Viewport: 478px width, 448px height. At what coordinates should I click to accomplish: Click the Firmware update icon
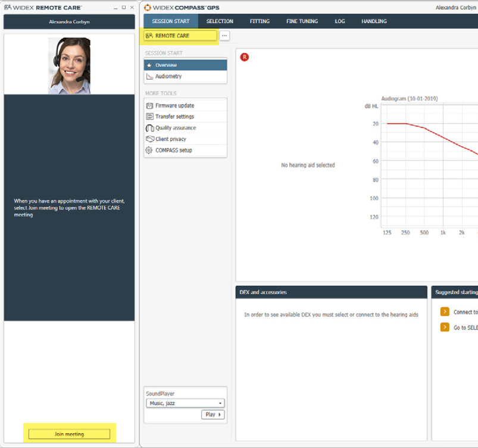tap(149, 105)
